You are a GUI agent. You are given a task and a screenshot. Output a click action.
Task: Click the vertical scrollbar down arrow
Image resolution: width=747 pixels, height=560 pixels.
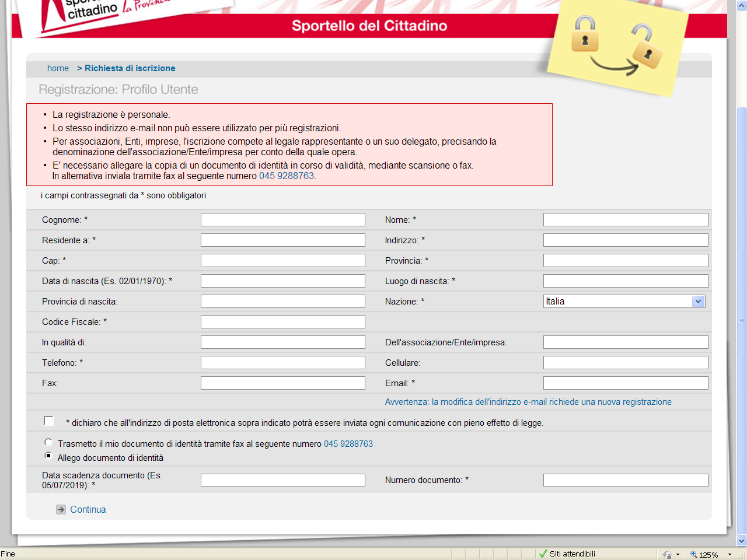click(742, 541)
